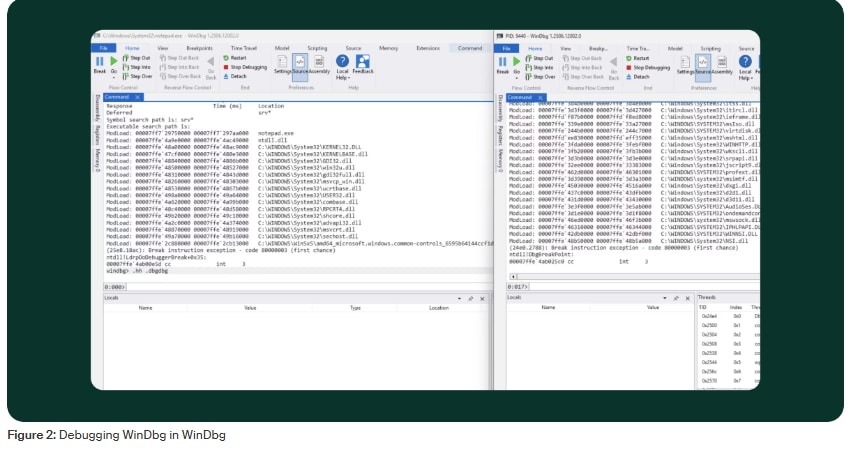This screenshot has width=850, height=450.
Task: Click the green Go icon in left window
Action: click(x=113, y=62)
